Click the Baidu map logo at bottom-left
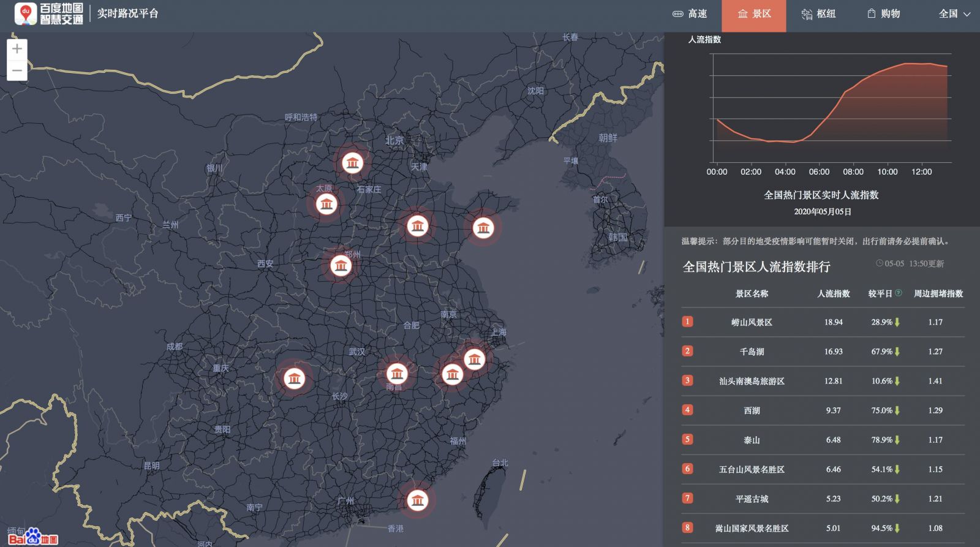This screenshot has width=980, height=547. click(x=33, y=537)
